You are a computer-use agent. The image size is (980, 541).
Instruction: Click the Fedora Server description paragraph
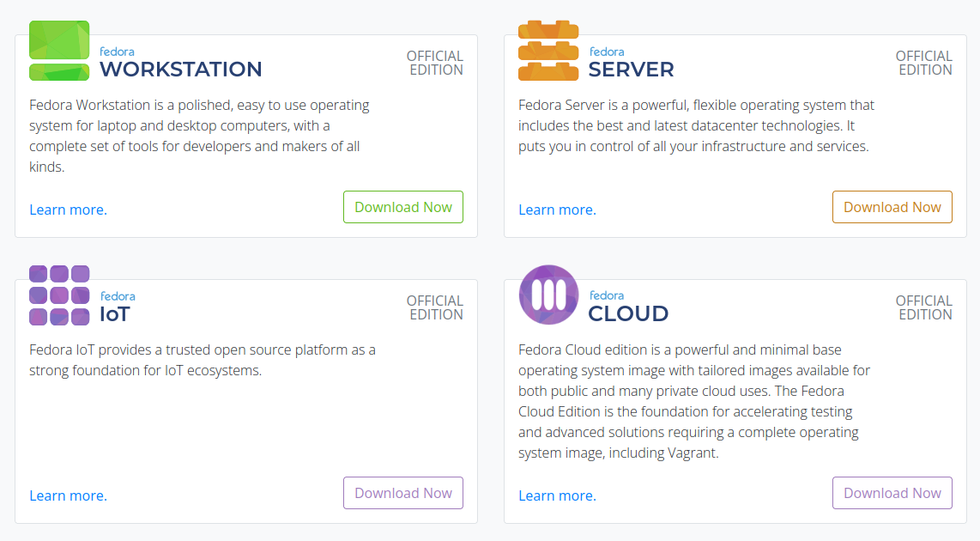tap(696, 125)
